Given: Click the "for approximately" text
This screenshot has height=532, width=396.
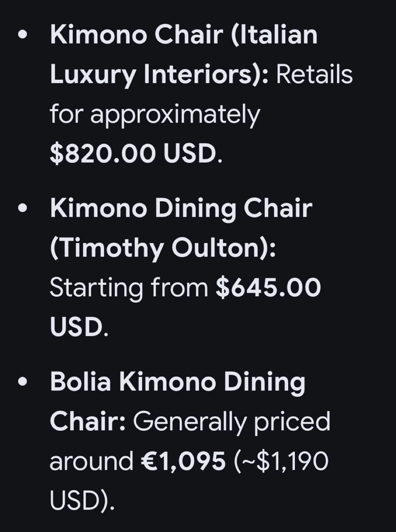Looking at the screenshot, I should (x=155, y=114).
